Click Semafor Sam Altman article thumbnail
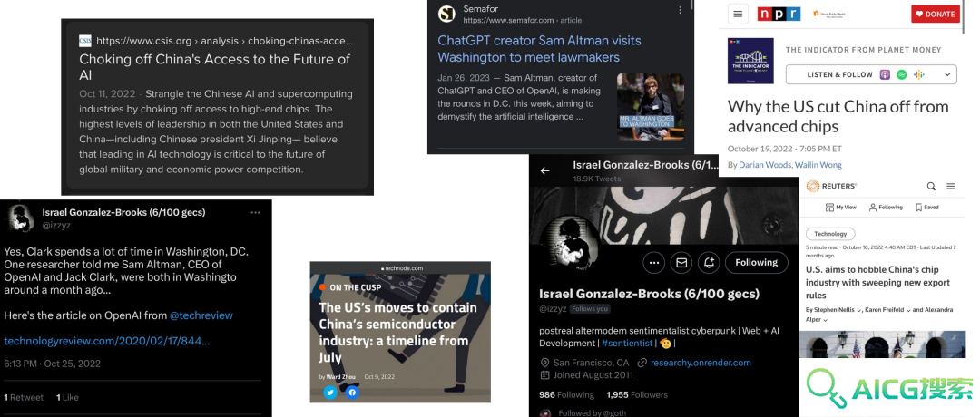Viewport: 980px width, 417px height. [x=651, y=106]
